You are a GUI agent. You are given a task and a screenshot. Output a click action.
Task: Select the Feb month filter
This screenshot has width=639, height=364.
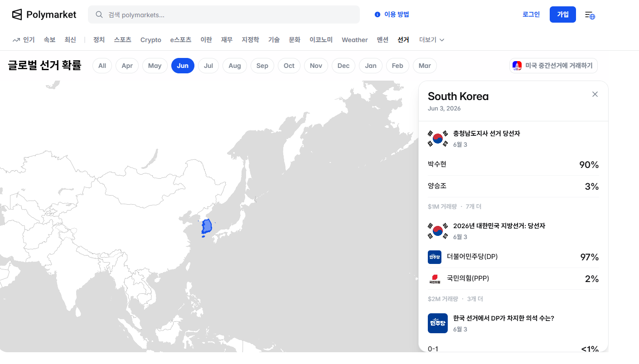(397, 66)
